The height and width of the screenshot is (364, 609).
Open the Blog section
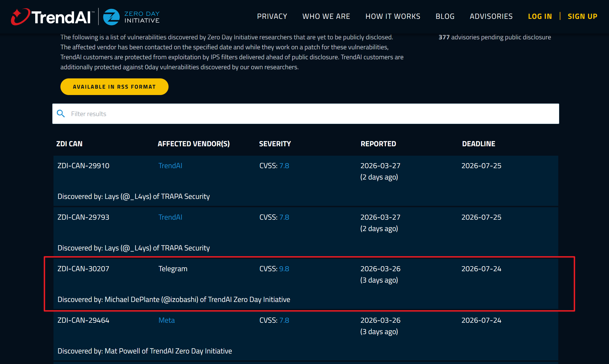point(445,16)
